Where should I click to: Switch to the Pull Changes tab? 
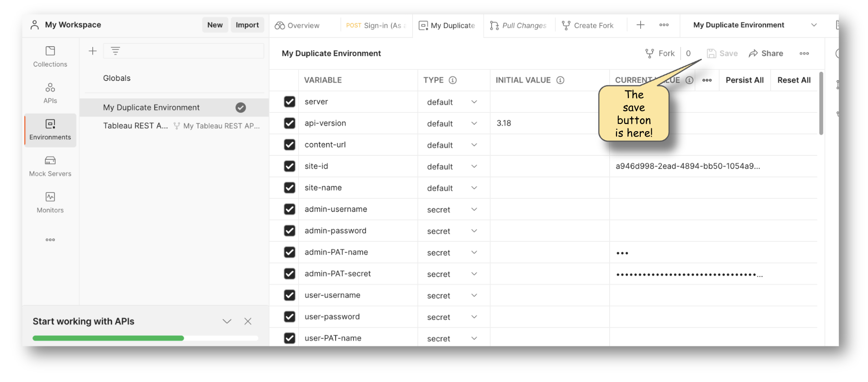(519, 26)
